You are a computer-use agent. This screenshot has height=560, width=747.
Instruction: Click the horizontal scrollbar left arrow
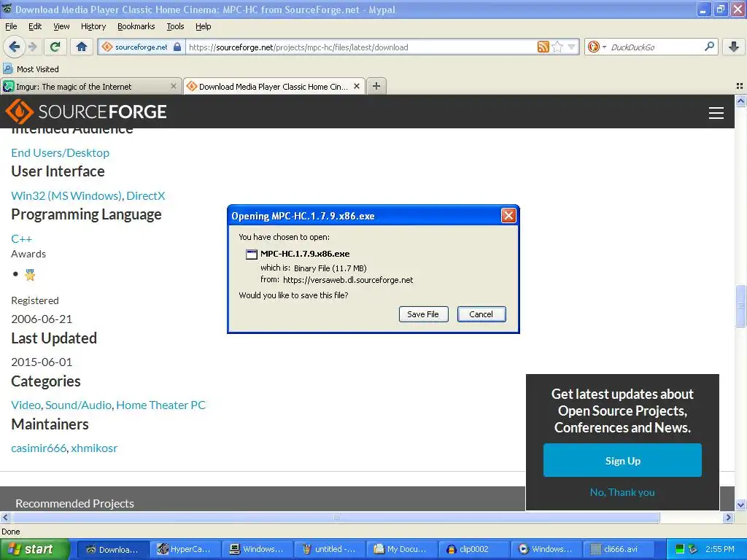pyautogui.click(x=5, y=517)
